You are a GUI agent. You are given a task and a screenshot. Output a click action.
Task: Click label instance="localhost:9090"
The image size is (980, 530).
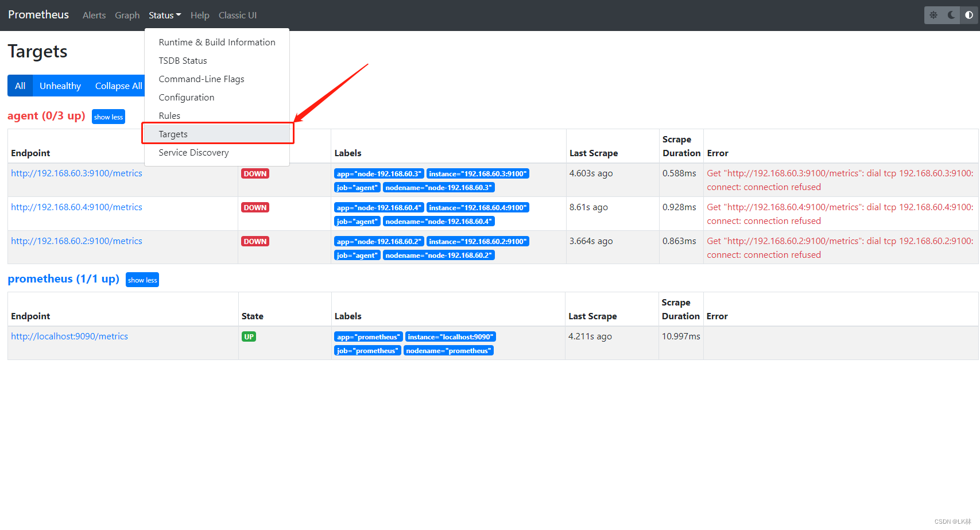pos(451,337)
